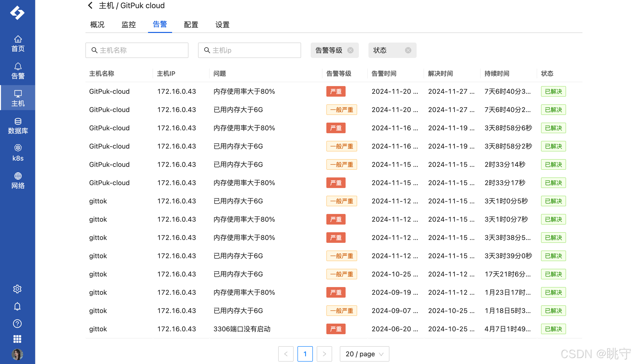
Task: Click alert time 2024-09-19
Action: 395,292
